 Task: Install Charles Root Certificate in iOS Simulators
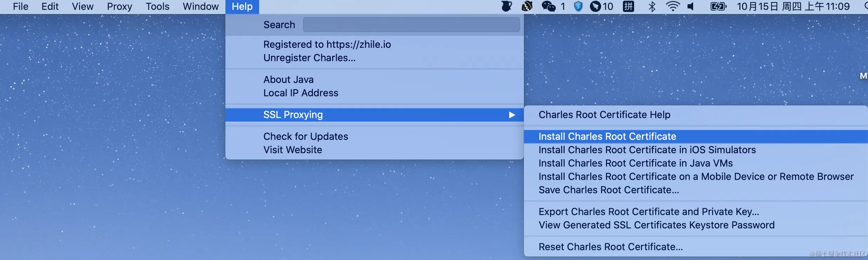point(696,150)
